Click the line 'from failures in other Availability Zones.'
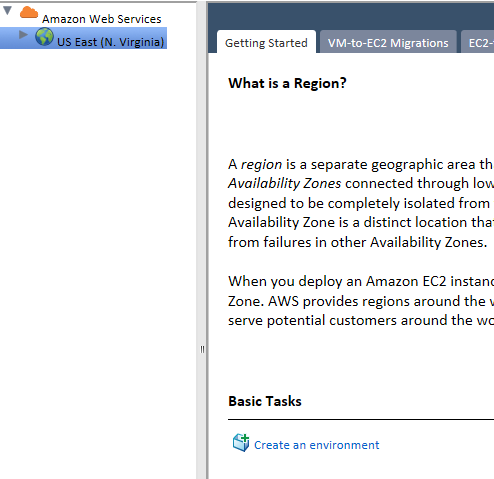 coord(358,242)
